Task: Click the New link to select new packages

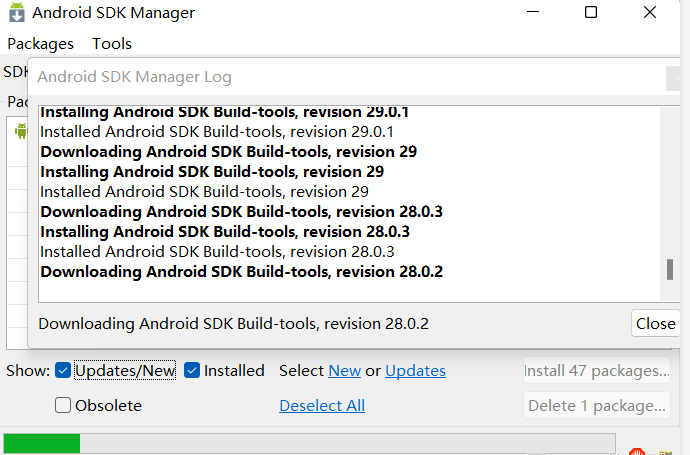Action: coord(345,371)
